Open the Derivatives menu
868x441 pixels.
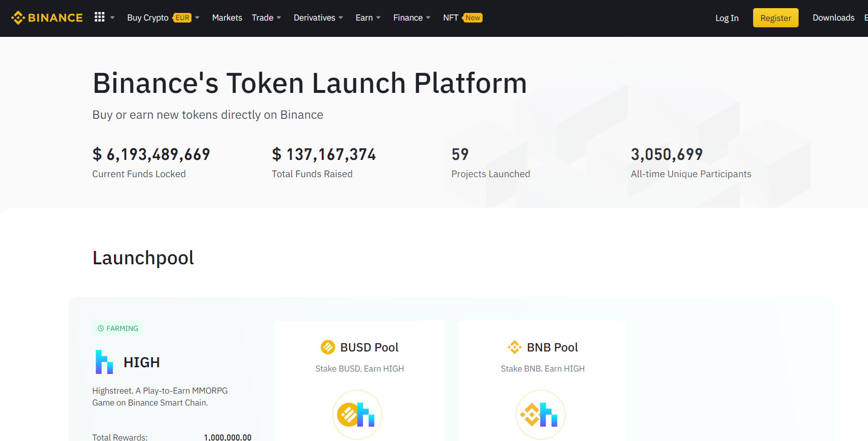point(314,18)
